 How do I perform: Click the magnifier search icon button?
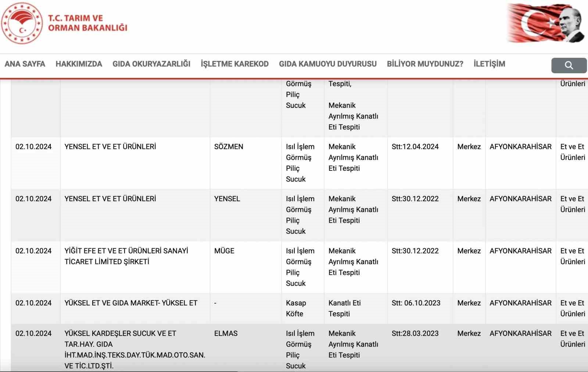[569, 65]
